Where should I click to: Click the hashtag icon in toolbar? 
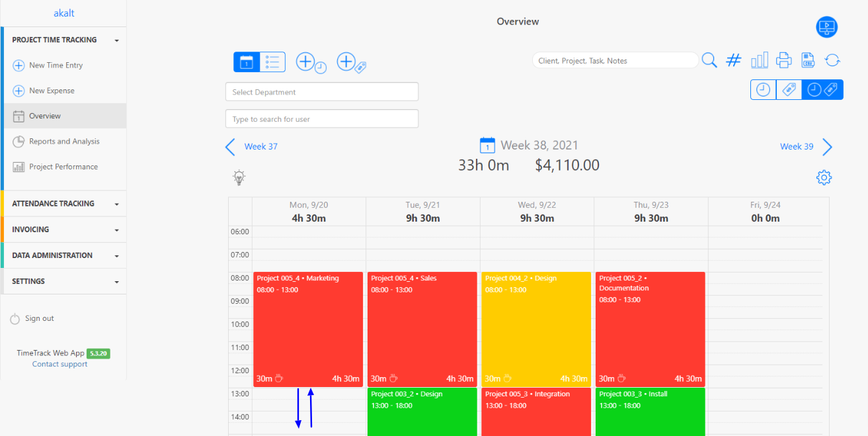click(x=733, y=60)
